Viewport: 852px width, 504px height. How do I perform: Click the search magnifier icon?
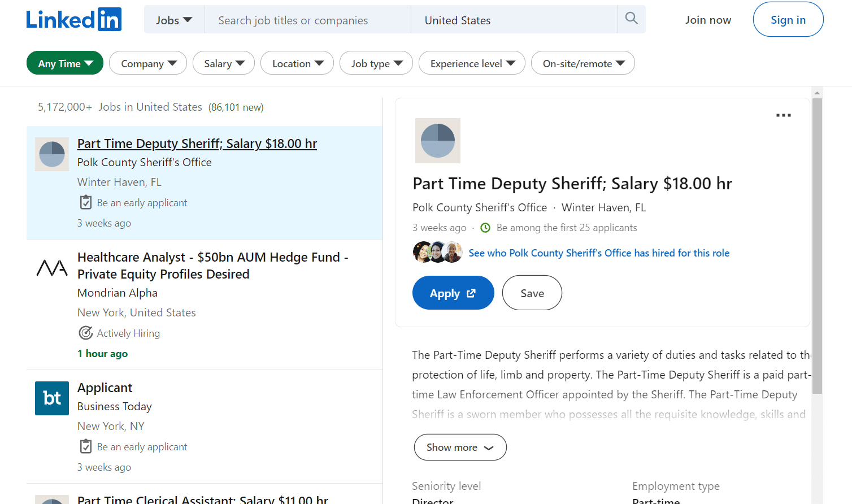click(631, 19)
